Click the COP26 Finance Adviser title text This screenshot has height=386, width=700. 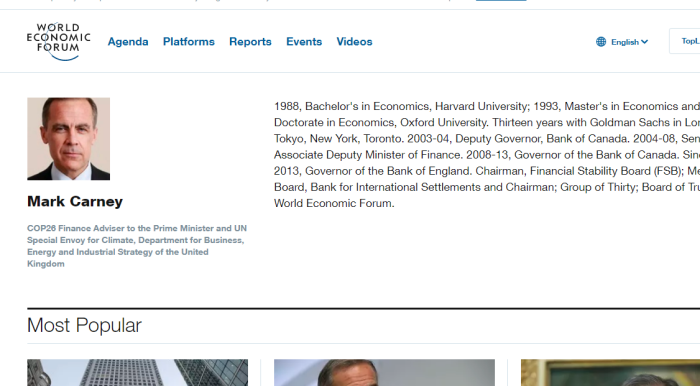[137, 246]
